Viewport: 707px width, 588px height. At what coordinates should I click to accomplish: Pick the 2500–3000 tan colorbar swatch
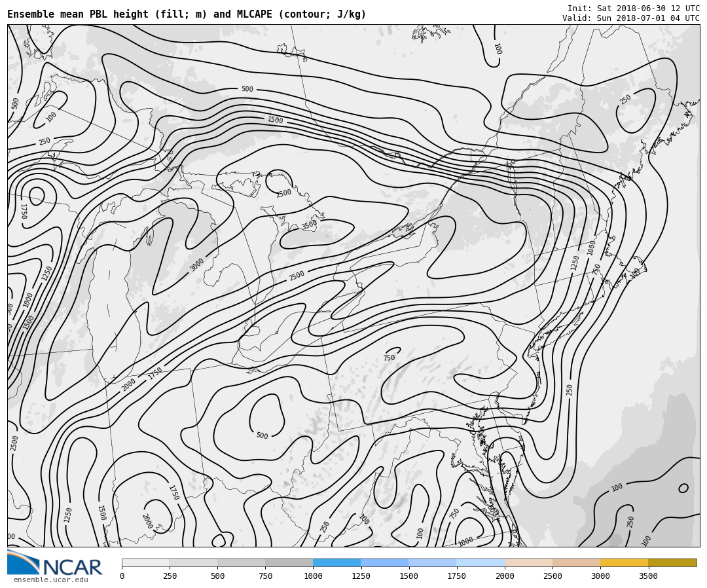point(577,562)
